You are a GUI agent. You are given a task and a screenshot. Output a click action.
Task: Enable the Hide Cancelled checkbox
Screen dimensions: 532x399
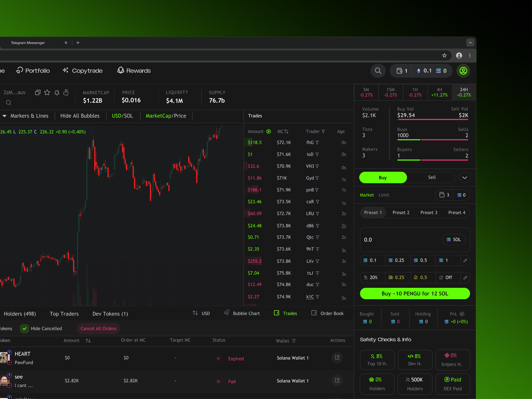(x=25, y=328)
